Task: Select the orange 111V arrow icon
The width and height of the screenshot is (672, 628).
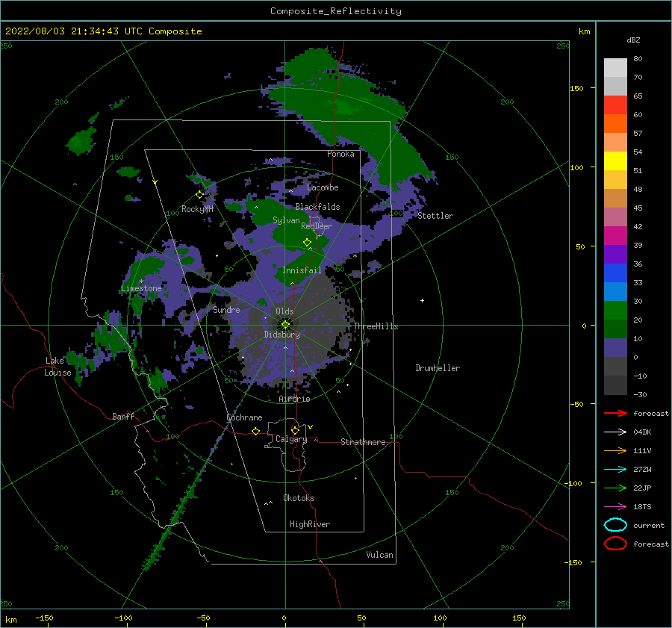Action: pos(615,450)
